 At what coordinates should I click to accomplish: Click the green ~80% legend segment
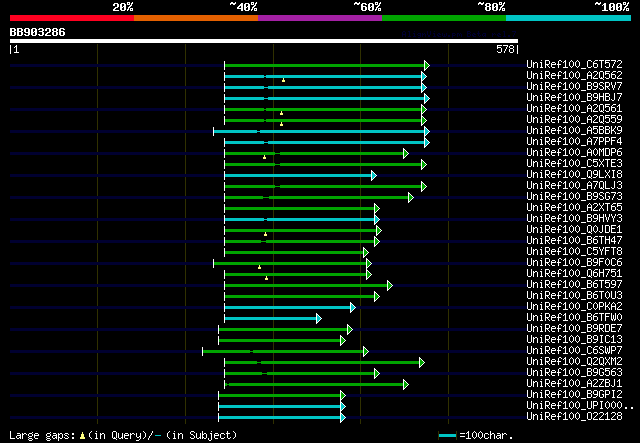tap(444, 18)
